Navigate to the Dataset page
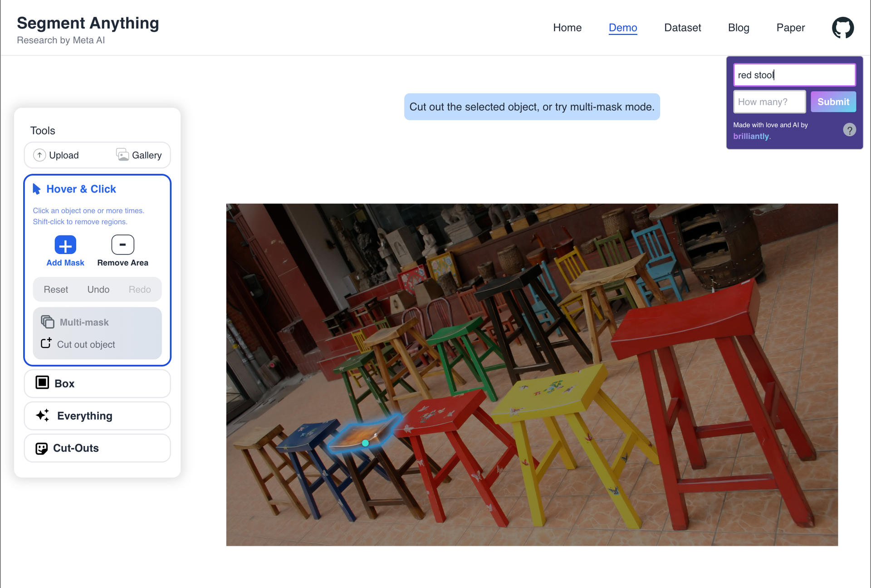The image size is (871, 588). [682, 28]
